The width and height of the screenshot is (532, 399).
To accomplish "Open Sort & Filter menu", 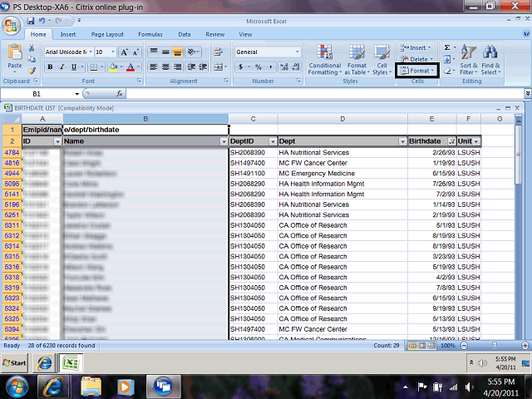I will pos(469,60).
